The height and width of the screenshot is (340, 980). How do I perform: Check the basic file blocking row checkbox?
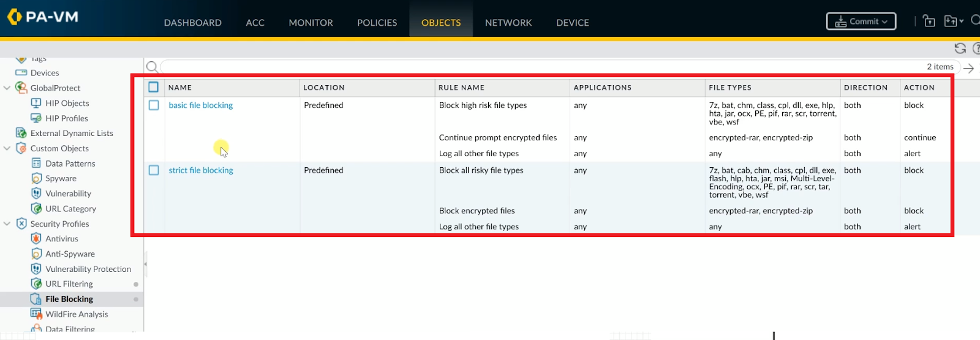[154, 105]
